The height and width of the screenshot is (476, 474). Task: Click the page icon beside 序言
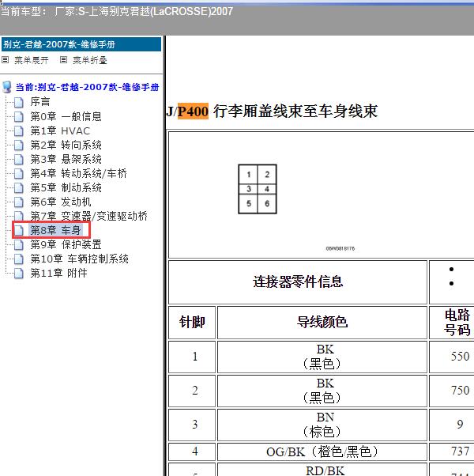[x=19, y=102]
